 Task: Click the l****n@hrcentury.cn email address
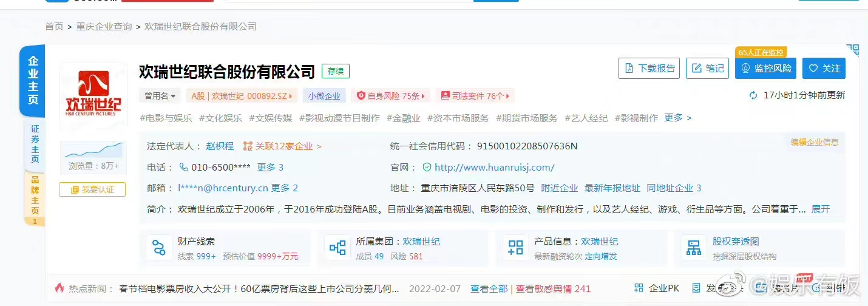223,188
